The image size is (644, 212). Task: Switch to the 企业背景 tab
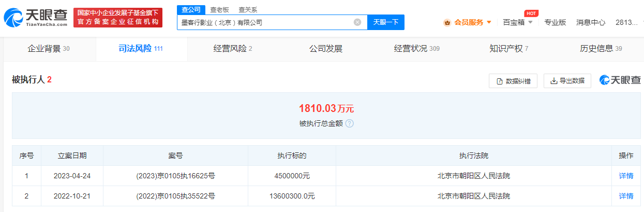point(49,49)
